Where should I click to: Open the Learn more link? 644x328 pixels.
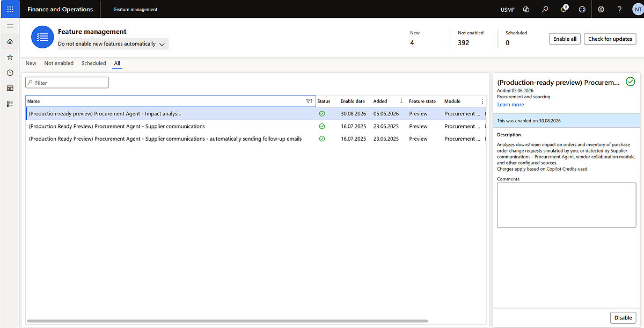coord(510,105)
